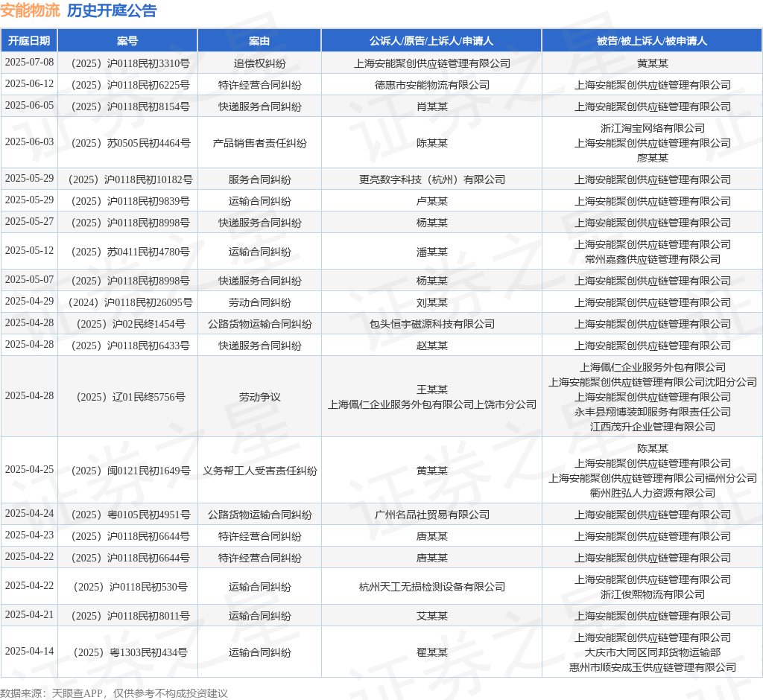Click defendant 大庆市大同区同邦货物运输部
This screenshot has width=763, height=700.
[x=652, y=652]
